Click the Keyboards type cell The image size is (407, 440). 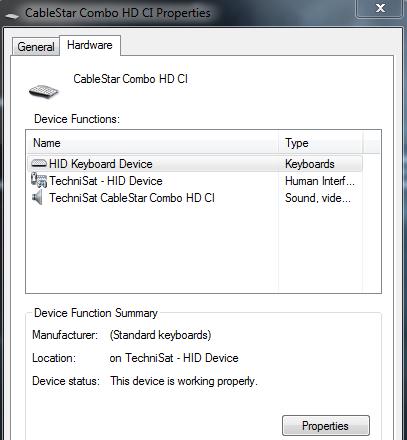(x=310, y=164)
